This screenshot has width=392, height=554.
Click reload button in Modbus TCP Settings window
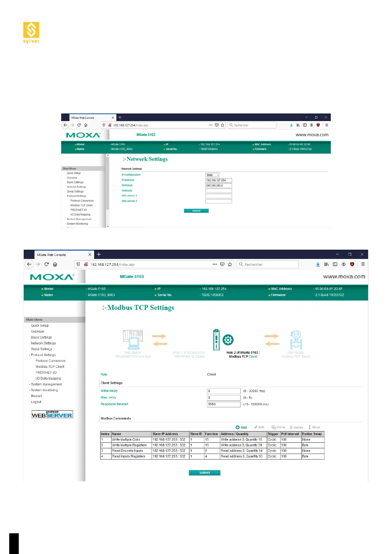pos(46,264)
